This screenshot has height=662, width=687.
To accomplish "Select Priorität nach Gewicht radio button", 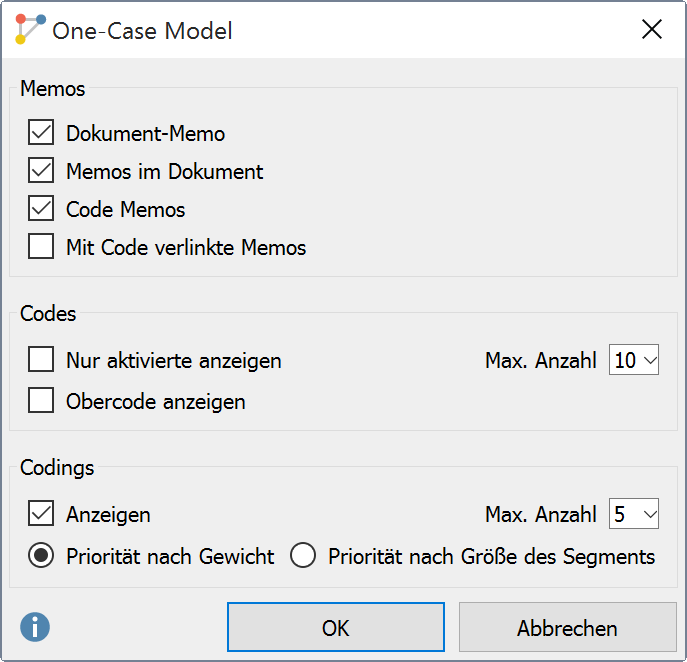I will (x=41, y=557).
